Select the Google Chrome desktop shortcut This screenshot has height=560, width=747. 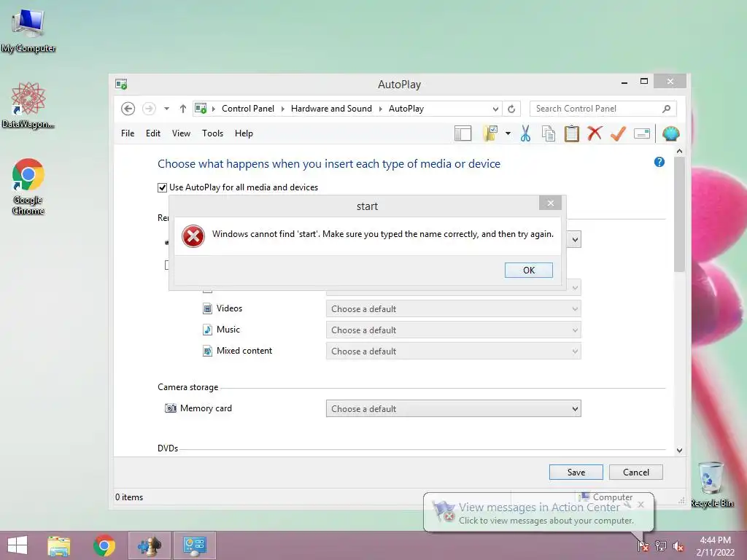pyautogui.click(x=28, y=186)
